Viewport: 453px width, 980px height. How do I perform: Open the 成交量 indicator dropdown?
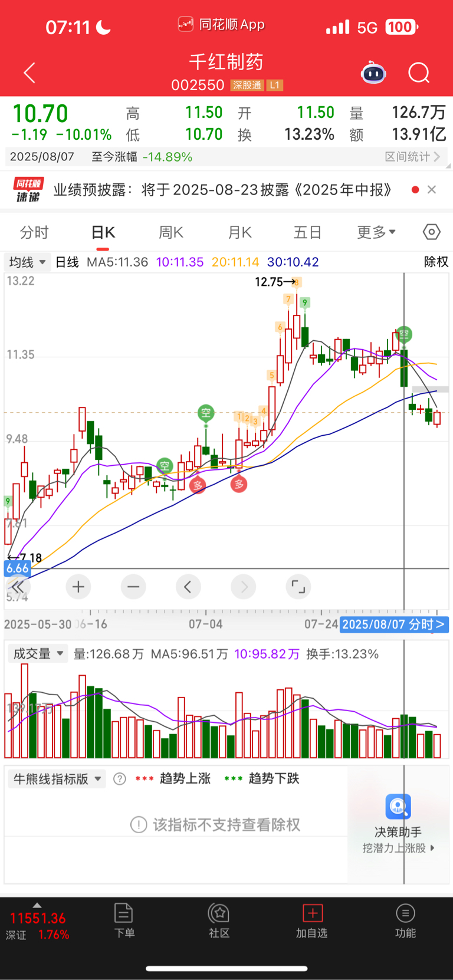coord(38,653)
